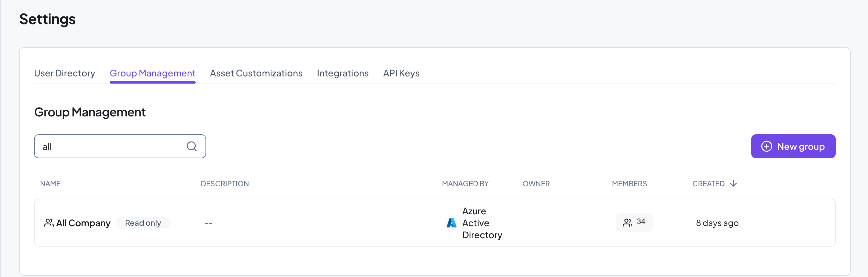Screen dimensions: 868x277
Task: Click the plus icon in New group button
Action: coord(766,146)
